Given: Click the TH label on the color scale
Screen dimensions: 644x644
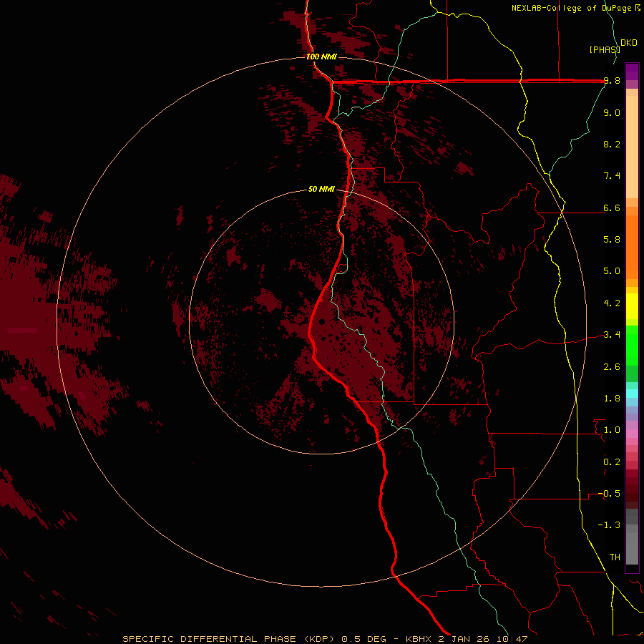Looking at the screenshot, I should [x=615, y=557].
